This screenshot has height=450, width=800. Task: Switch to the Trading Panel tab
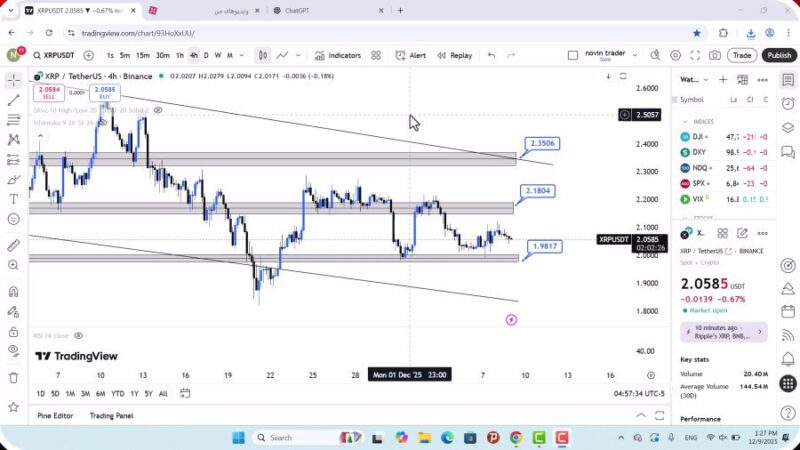pos(111,415)
